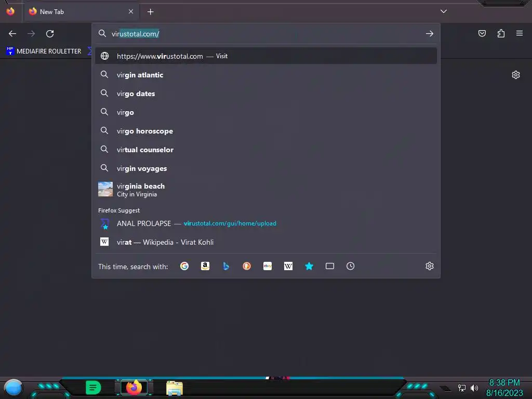The image size is (532, 399).
Task: Open a new tab with plus button
Action: [x=150, y=12]
